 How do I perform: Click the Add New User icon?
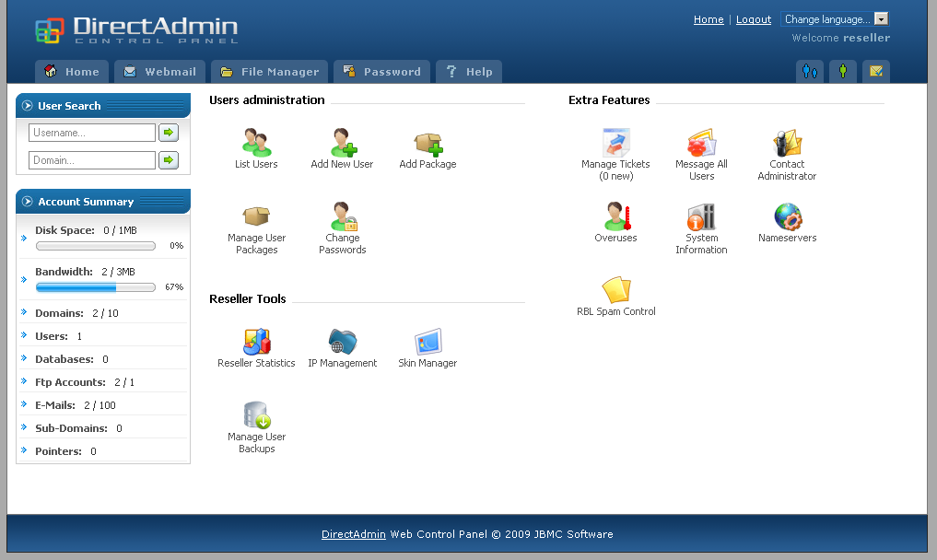(x=343, y=143)
